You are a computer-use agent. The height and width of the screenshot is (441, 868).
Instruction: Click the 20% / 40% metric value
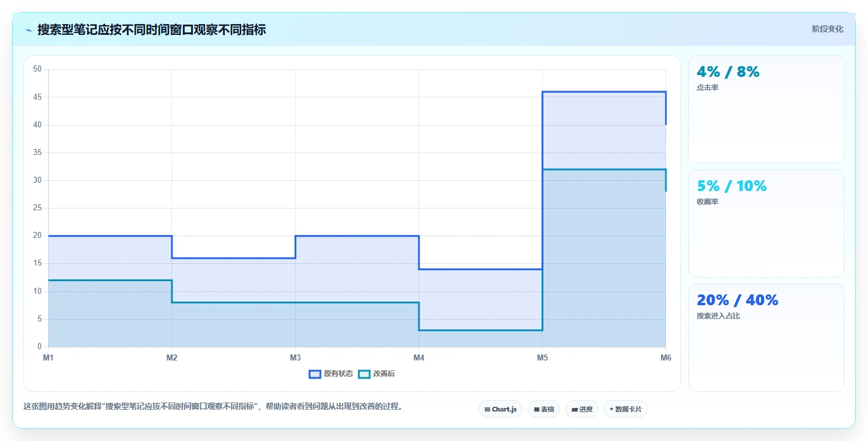[x=738, y=300]
